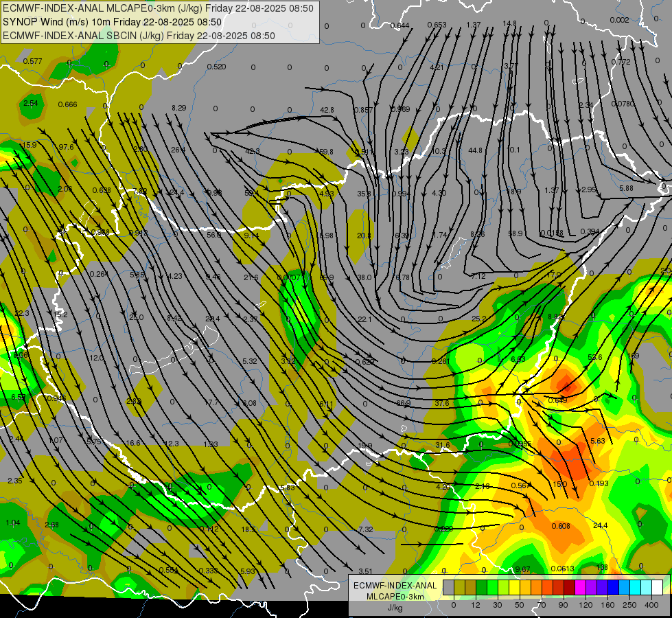Click the map value 44.8
The height and width of the screenshot is (618, 672).
(475, 150)
